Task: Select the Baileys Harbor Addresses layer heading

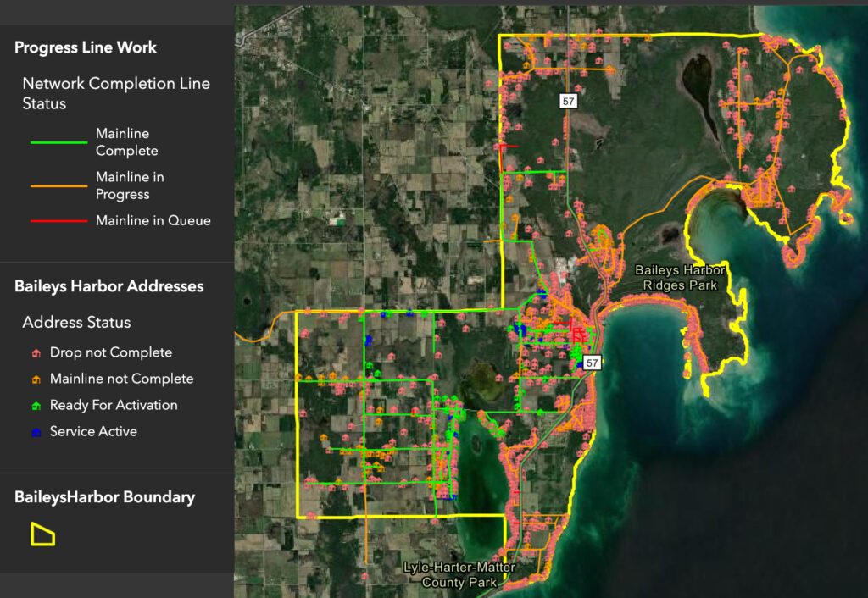Action: click(108, 286)
